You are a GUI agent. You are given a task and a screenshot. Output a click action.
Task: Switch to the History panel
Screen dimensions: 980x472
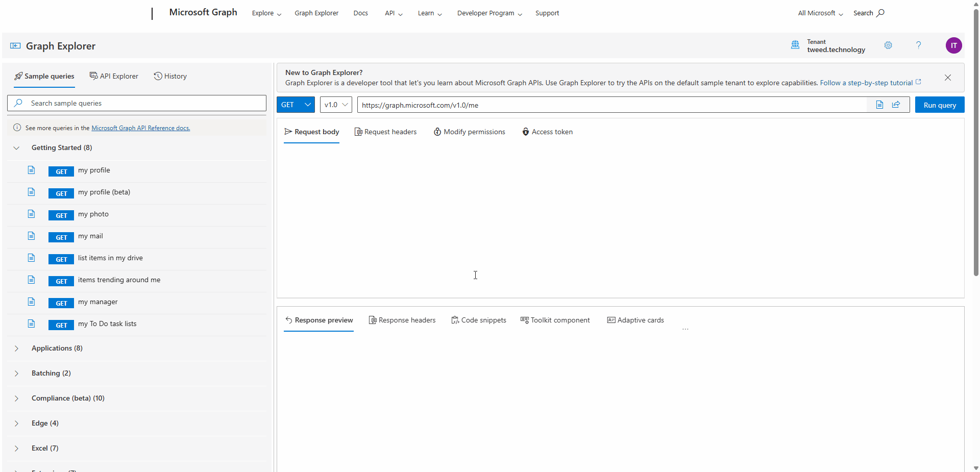point(170,76)
